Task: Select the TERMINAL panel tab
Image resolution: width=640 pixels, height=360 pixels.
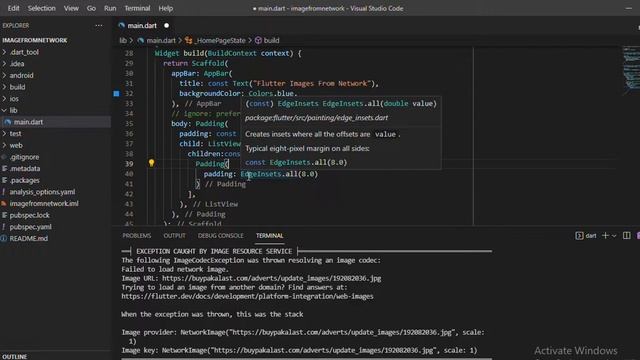Action: (269, 236)
